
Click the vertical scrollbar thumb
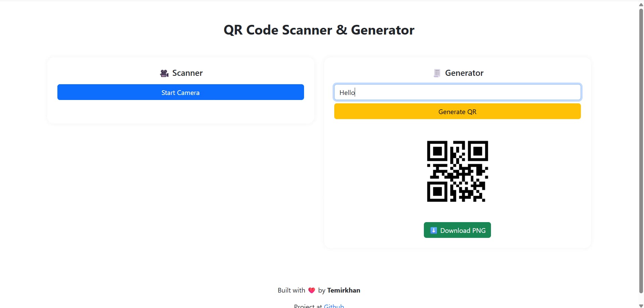(x=641, y=151)
